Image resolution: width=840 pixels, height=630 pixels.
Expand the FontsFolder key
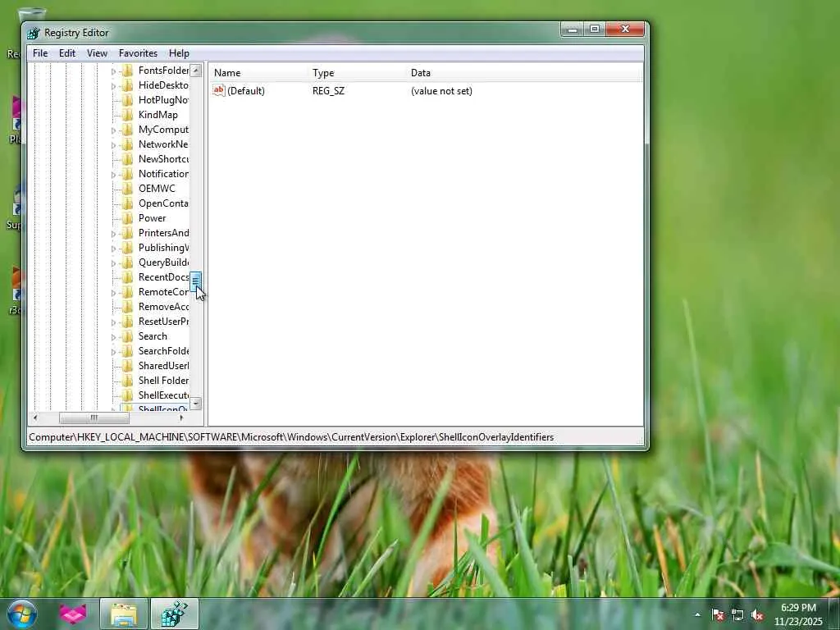(x=113, y=71)
